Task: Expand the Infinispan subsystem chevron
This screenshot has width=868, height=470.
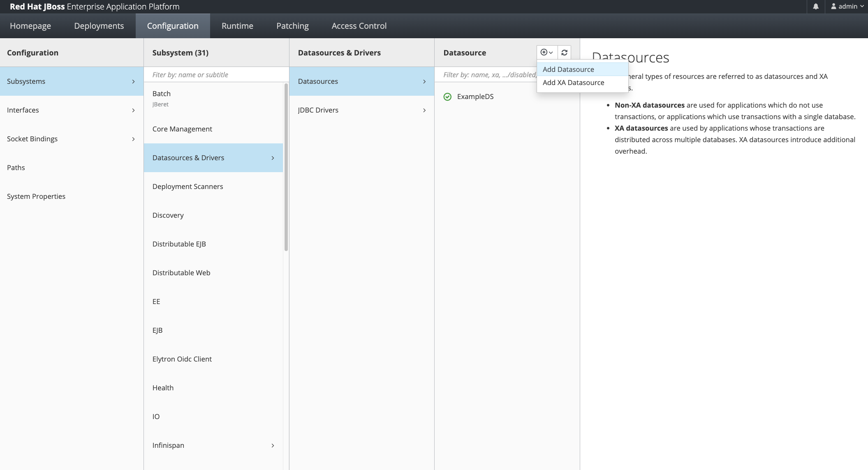Action: (273, 445)
